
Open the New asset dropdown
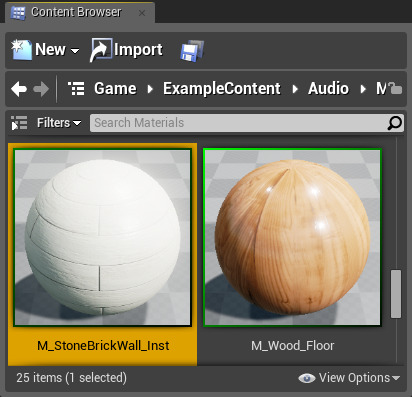[x=45, y=50]
